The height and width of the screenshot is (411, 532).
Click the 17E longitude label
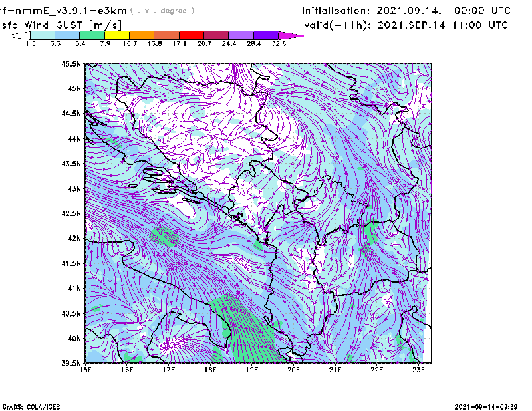(169, 370)
